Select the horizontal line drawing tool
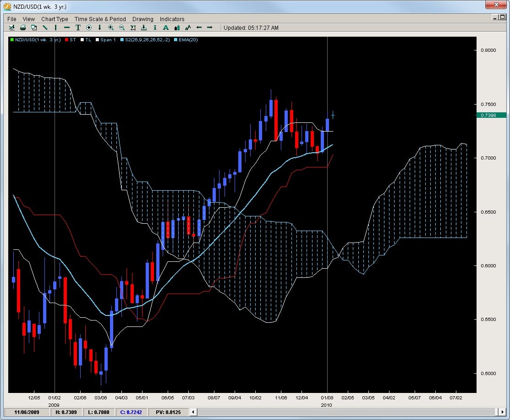This screenshot has width=510, height=420. (x=67, y=28)
